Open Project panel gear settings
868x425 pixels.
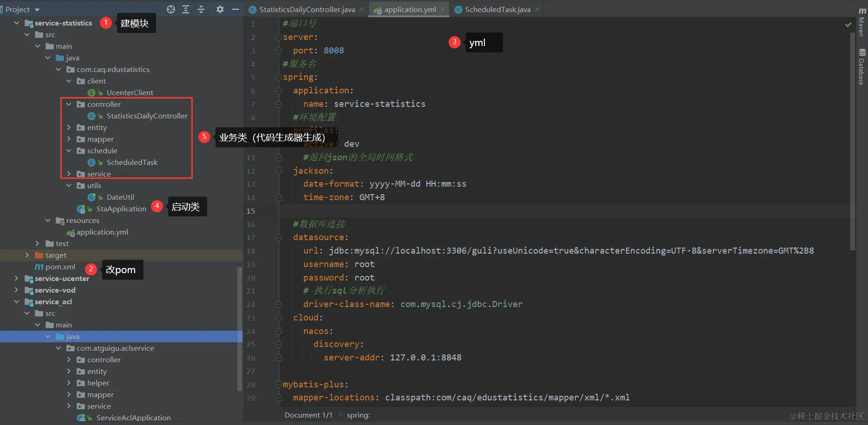[220, 9]
